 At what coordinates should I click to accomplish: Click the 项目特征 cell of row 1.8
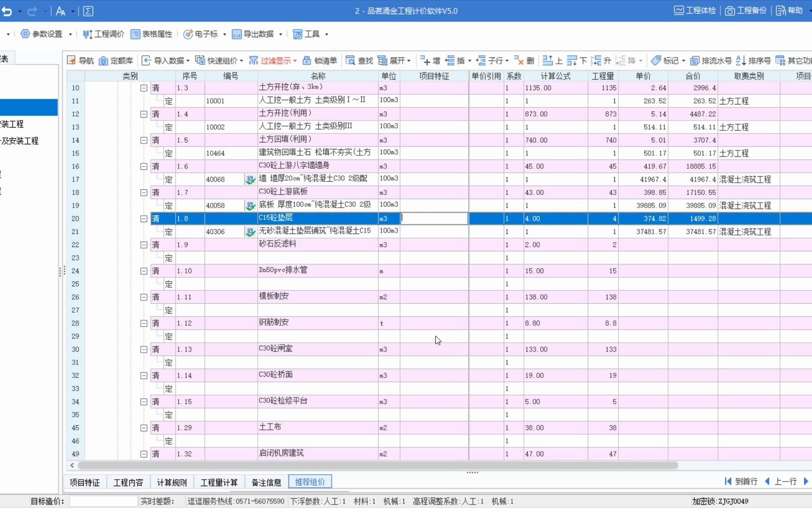point(434,219)
